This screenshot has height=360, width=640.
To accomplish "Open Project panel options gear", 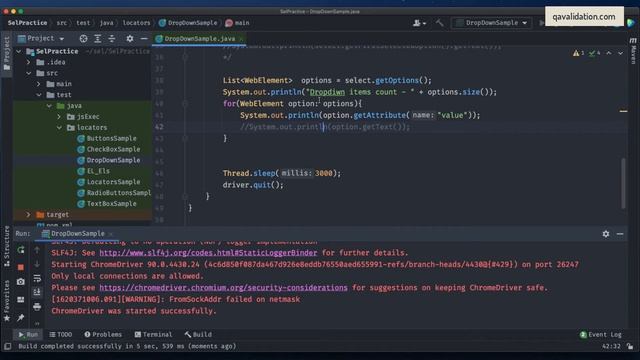I will tap(130, 38).
